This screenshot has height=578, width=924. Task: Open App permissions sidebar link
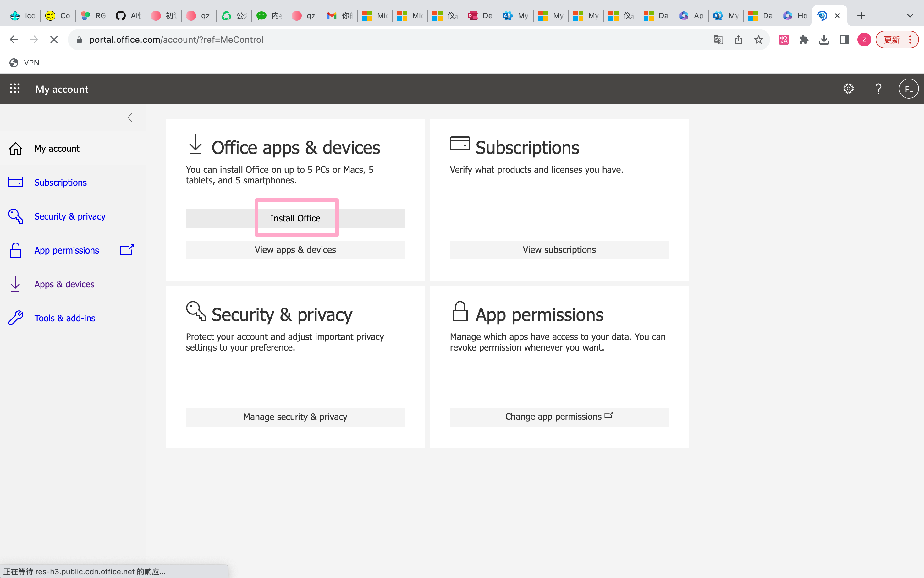pyautogui.click(x=67, y=250)
